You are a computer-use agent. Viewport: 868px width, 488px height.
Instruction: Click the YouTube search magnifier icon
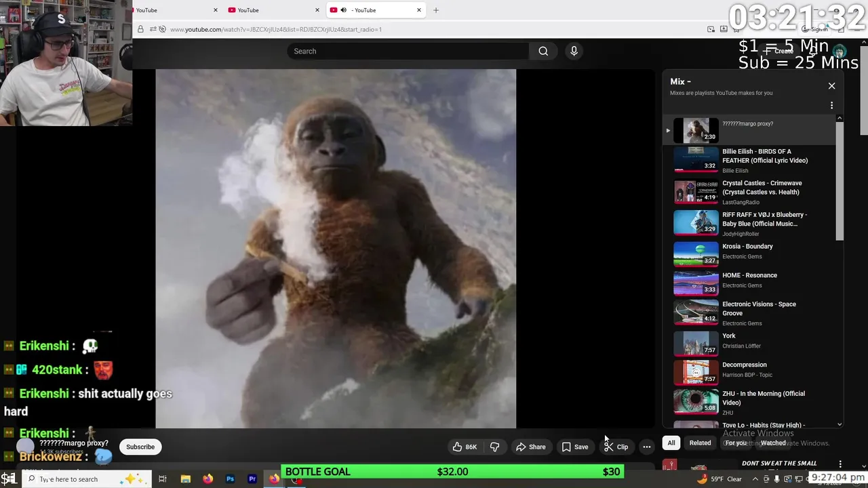543,51
